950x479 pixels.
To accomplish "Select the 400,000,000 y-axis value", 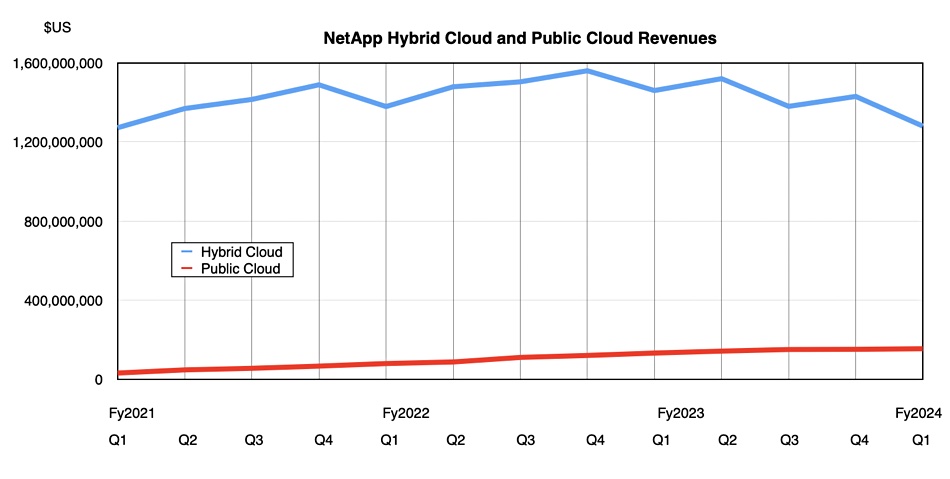I will (64, 300).
